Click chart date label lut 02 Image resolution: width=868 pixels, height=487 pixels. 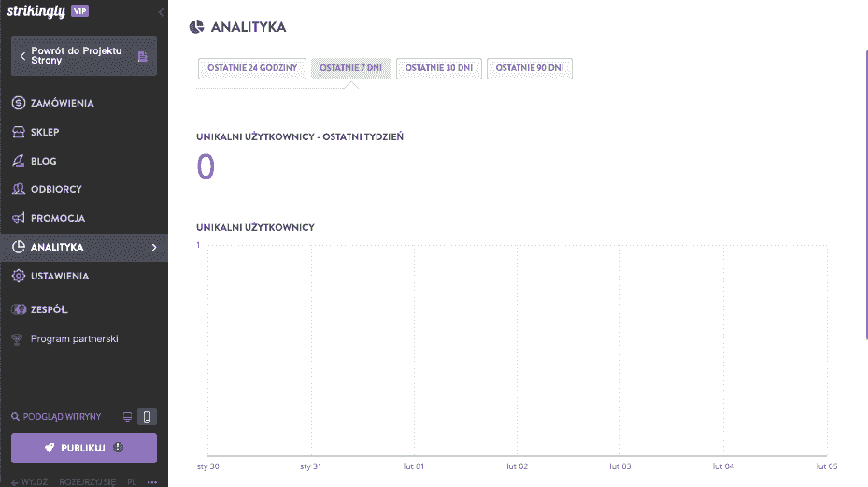tap(517, 466)
